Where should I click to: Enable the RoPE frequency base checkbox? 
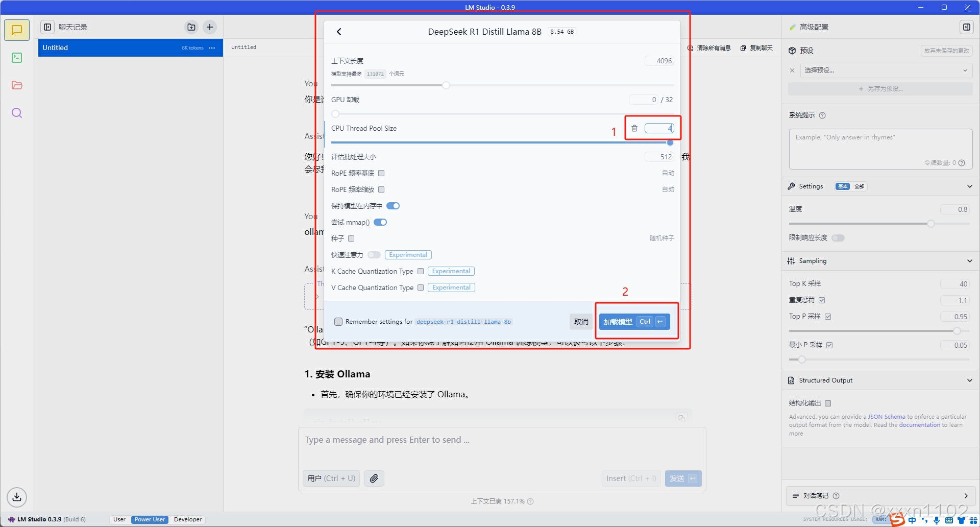381,173
